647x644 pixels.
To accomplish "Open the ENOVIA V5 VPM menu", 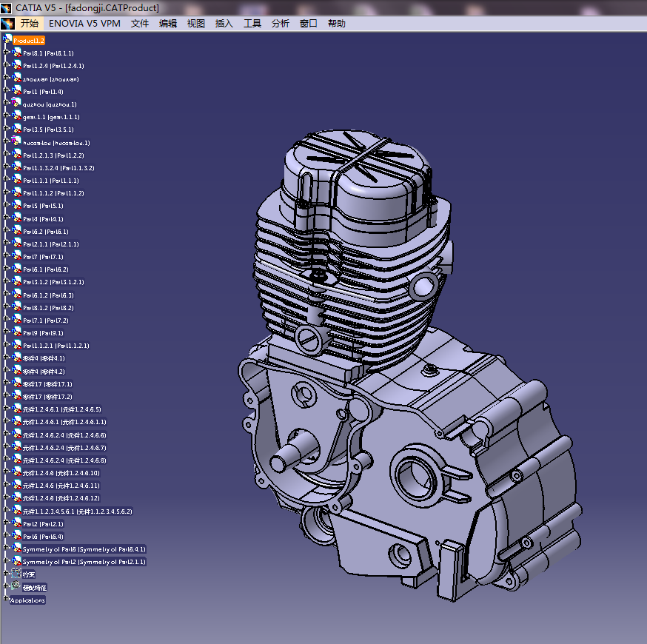I will 84,24.
